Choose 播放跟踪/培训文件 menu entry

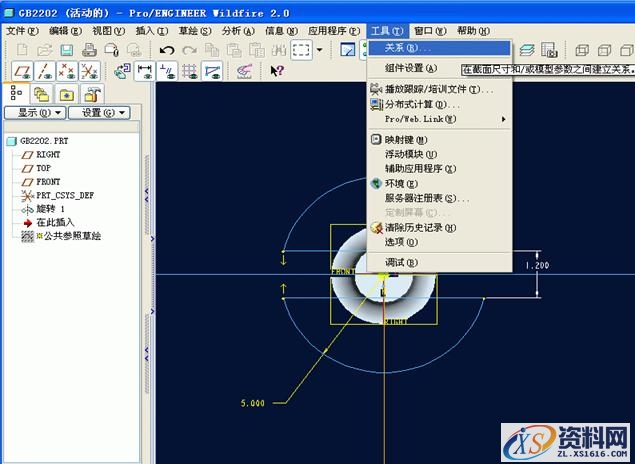pyautogui.click(x=439, y=89)
